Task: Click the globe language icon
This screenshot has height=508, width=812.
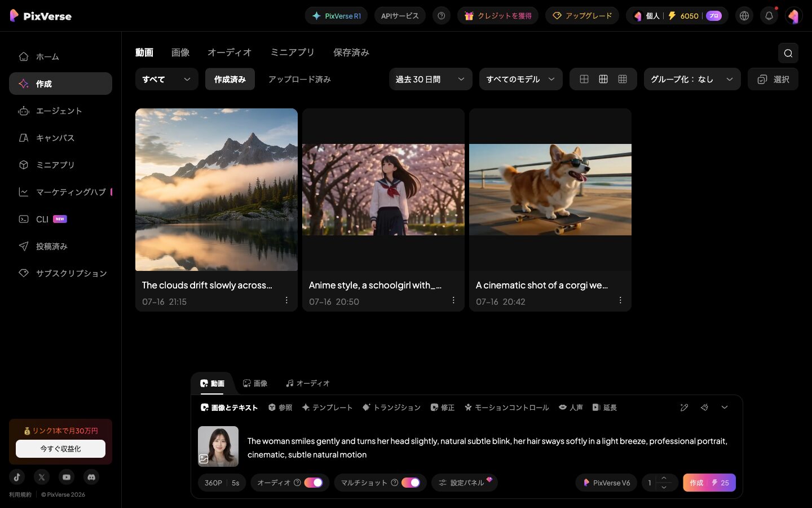Action: point(744,16)
